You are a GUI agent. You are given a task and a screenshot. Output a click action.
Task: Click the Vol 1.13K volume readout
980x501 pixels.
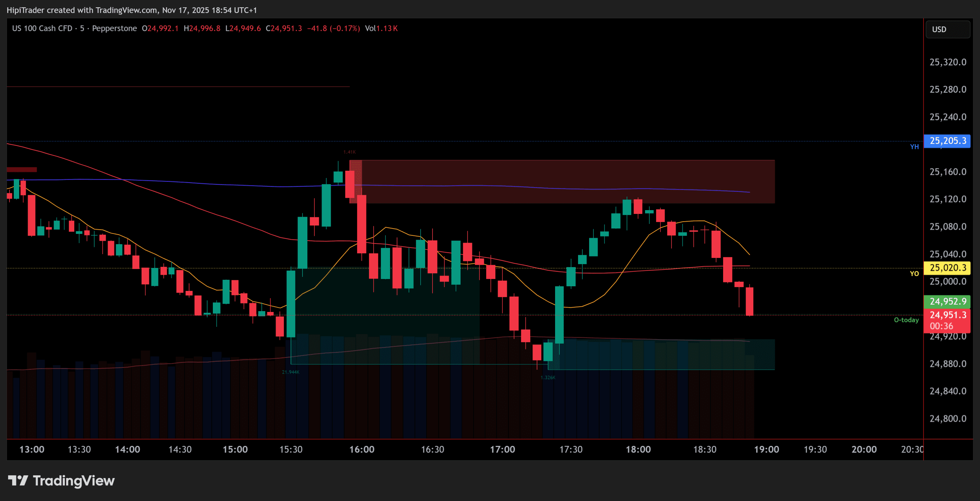(x=381, y=28)
